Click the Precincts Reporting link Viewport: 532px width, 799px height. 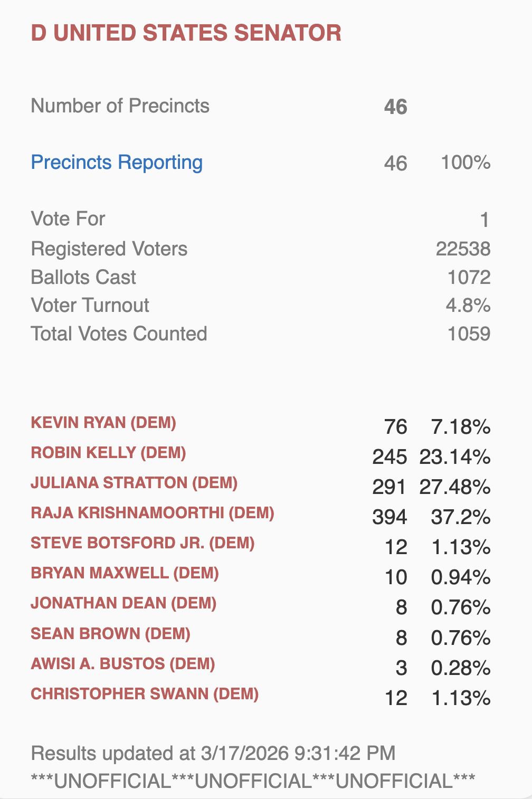117,163
